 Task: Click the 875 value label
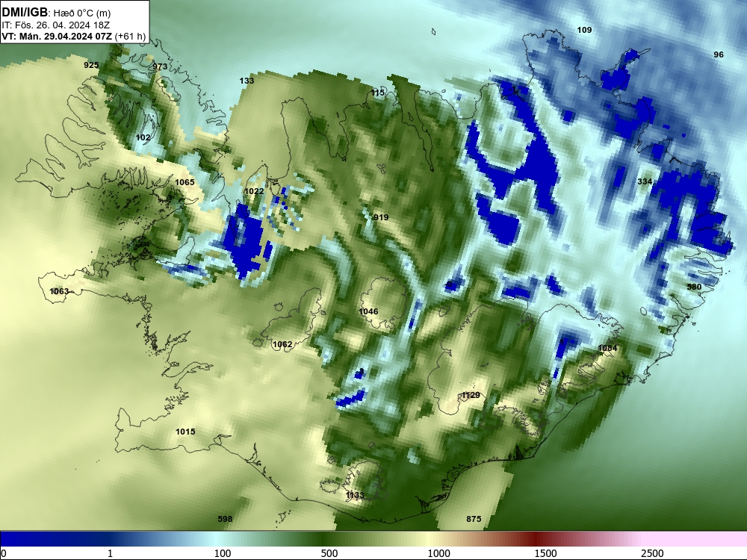[x=474, y=519]
